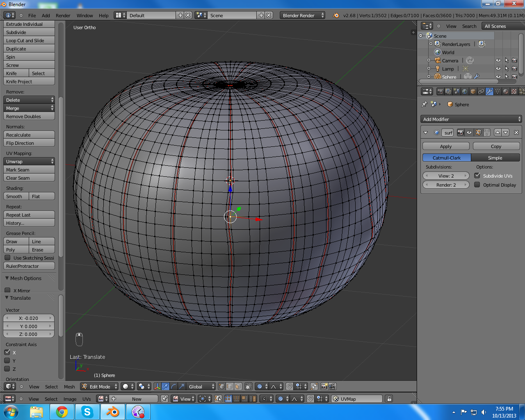Image resolution: width=525 pixels, height=420 pixels.
Task: Apply the subsurf modifier
Action: click(x=446, y=146)
